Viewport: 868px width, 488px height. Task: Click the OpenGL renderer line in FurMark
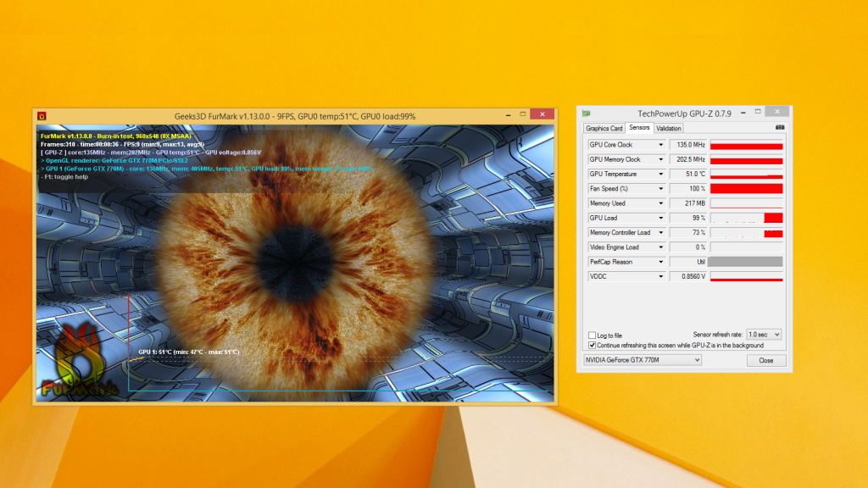pos(114,160)
